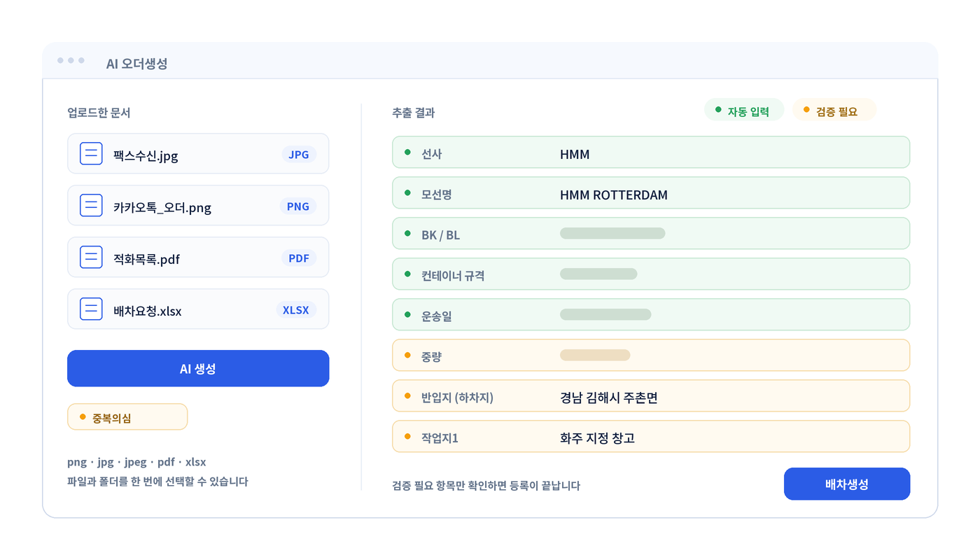Edit 작업지1 value 화주 지정 창고
This screenshot has height=560, width=980.
[x=651, y=436]
